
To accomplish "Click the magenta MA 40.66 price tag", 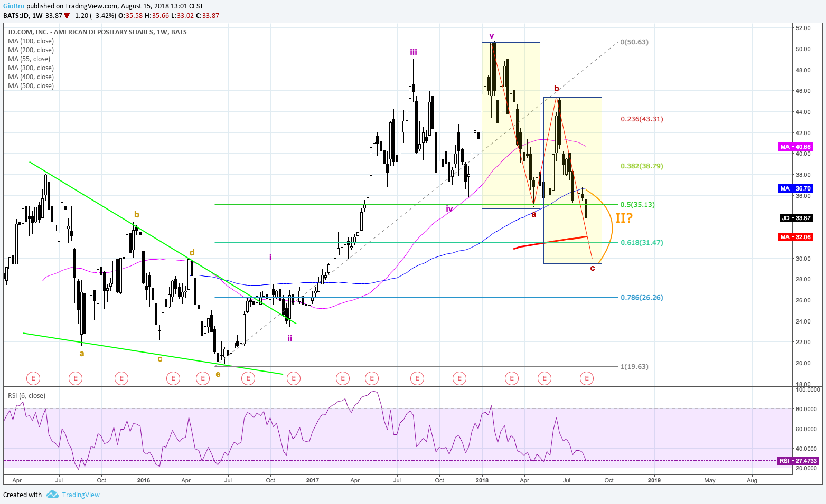I will pyautogui.click(x=796, y=147).
